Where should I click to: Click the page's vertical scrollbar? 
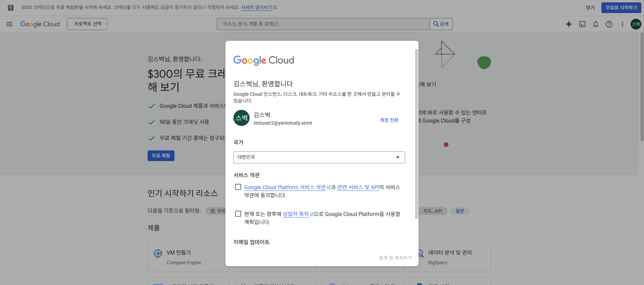coord(642,87)
